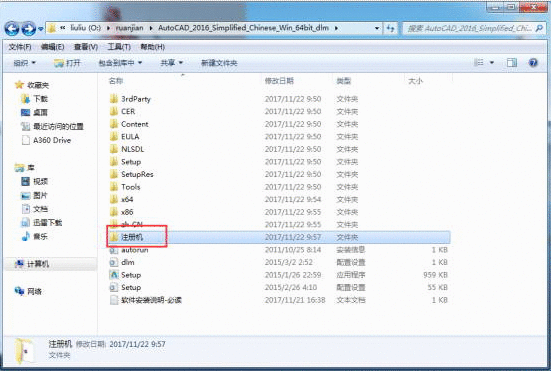The width and height of the screenshot is (551, 371).
Task: Click the Back navigation arrow
Action: (12, 28)
